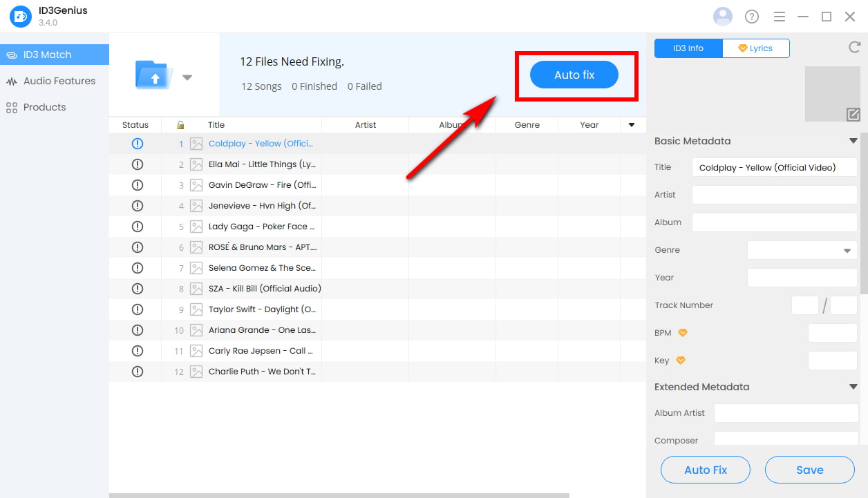Image resolution: width=868 pixels, height=498 pixels.
Task: Click the edit album art icon
Action: coord(853,115)
